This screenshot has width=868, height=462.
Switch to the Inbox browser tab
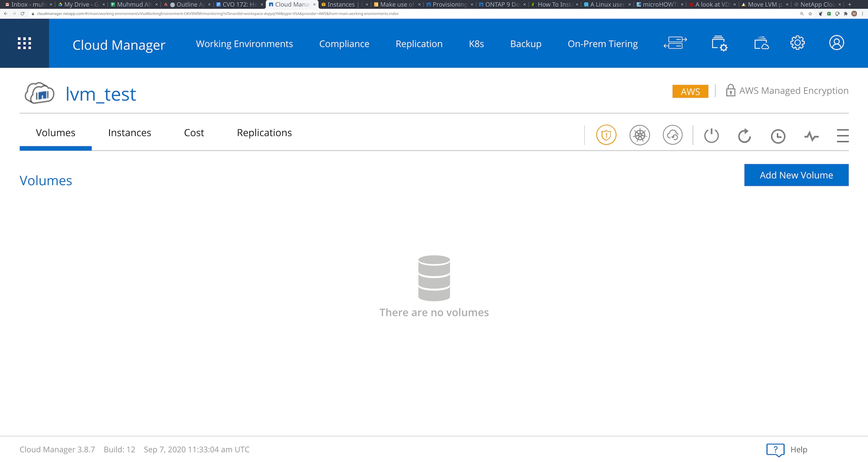coord(28,4)
